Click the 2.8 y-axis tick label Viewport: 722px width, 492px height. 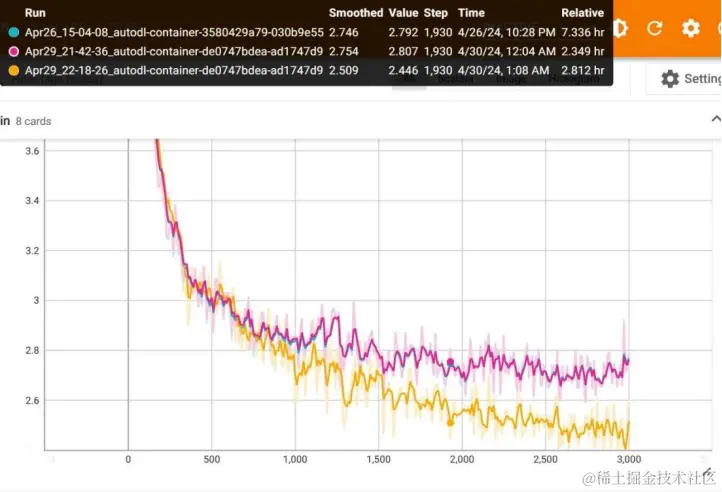click(32, 351)
